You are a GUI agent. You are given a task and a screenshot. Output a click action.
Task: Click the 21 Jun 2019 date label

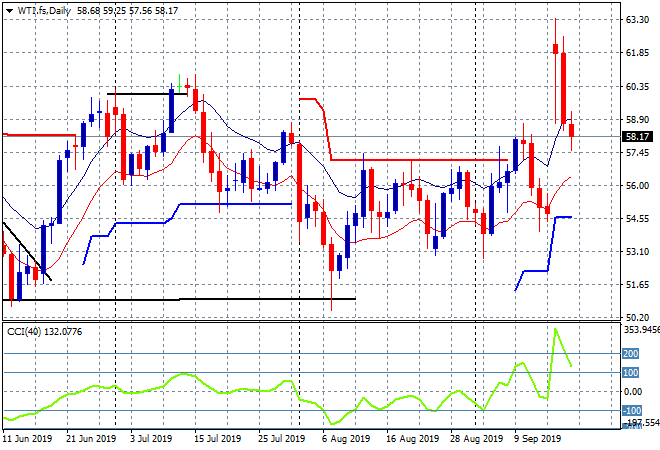(91, 439)
